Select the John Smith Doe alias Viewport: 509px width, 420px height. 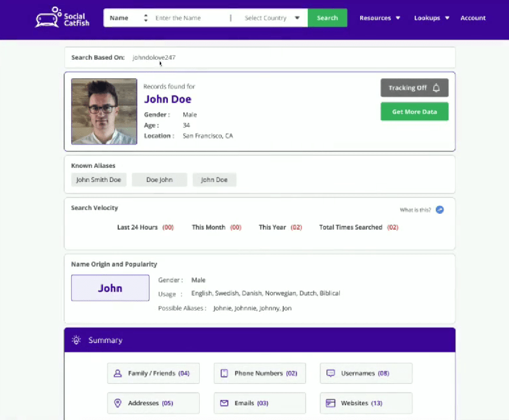click(x=99, y=179)
